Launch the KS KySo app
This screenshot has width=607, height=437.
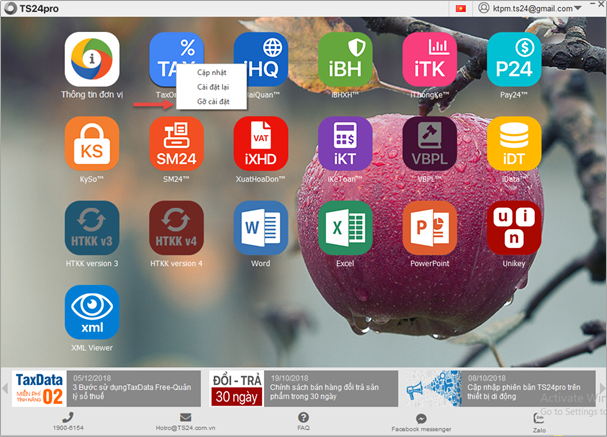point(92,144)
